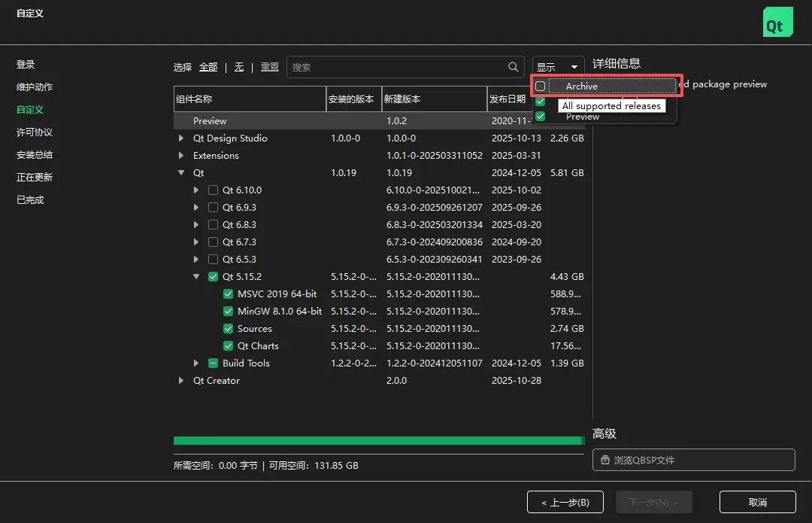Check the Qt 6.10.0 checkbox

tap(213, 190)
